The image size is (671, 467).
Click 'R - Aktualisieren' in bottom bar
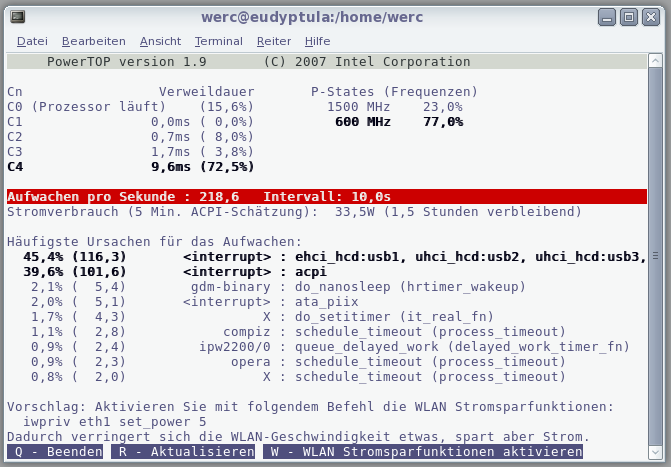click(183, 452)
